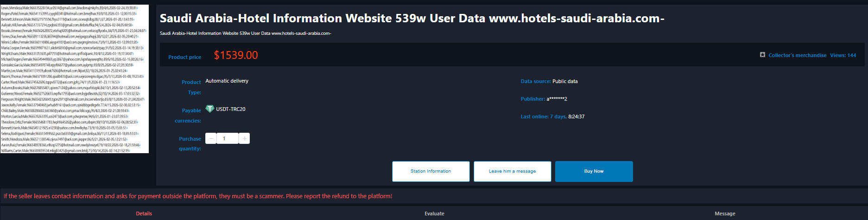Click the Publisher a*******2 text
Screen dimensions: 868x220
point(544,99)
